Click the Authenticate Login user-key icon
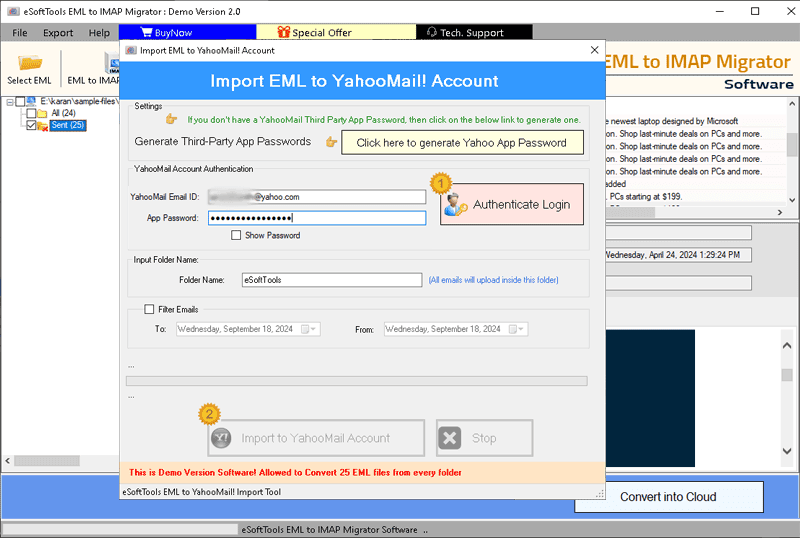Image resolution: width=800 pixels, height=538 pixels. 455,205
